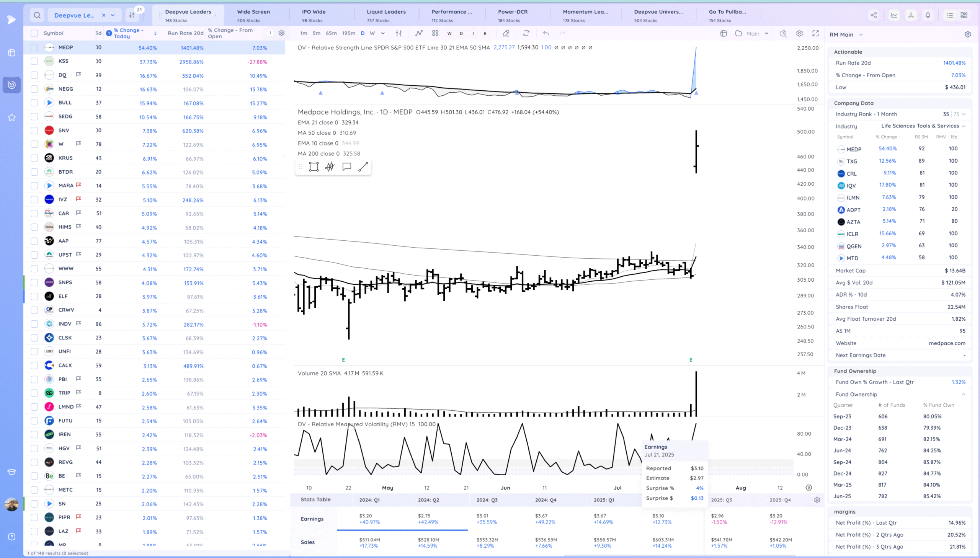
Task: Open the RM Main panel dropdown
Action: click(x=861, y=34)
